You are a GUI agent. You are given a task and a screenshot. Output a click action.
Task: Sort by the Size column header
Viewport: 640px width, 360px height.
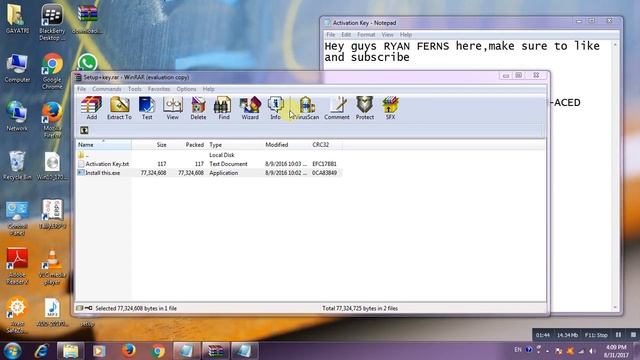(150, 145)
